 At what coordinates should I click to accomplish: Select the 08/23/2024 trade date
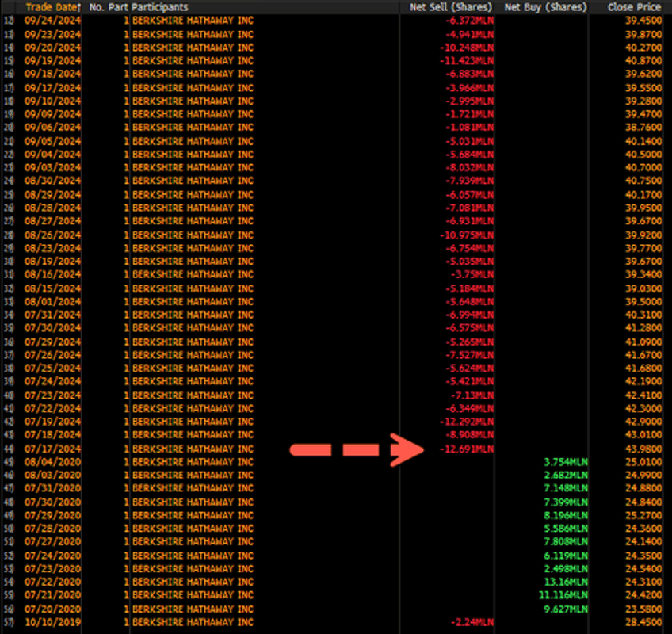[53, 248]
